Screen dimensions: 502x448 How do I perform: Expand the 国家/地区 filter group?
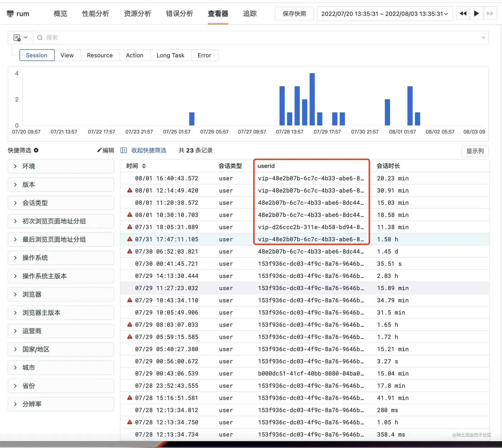tap(61, 349)
